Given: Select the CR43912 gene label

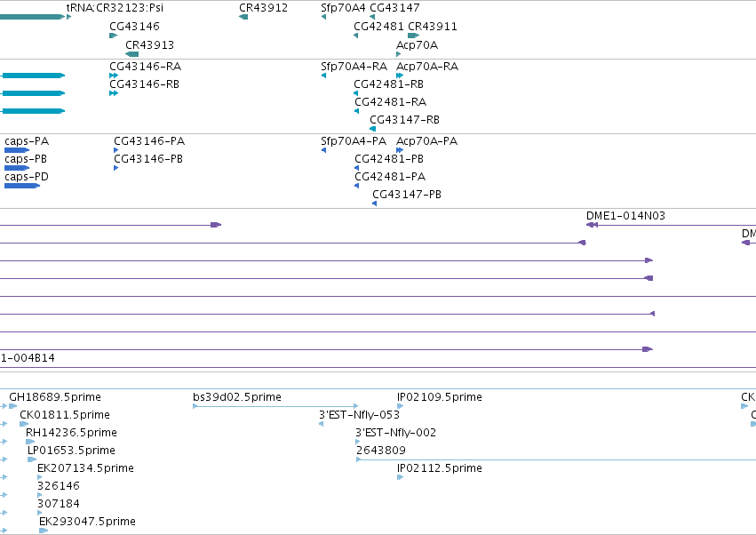Looking at the screenshot, I should coord(263,8).
